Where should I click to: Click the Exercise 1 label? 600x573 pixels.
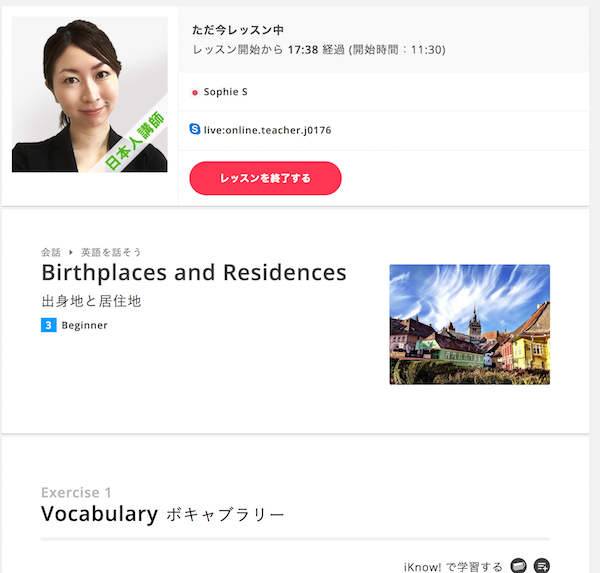(x=76, y=492)
